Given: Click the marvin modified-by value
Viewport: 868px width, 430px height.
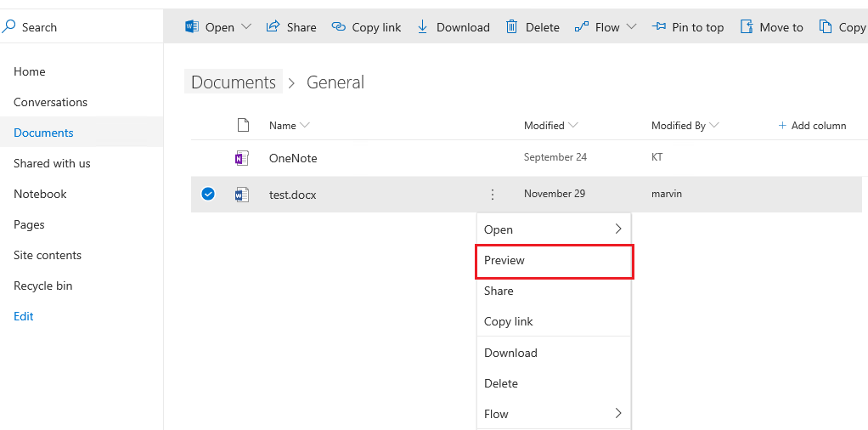Looking at the screenshot, I should pos(667,194).
